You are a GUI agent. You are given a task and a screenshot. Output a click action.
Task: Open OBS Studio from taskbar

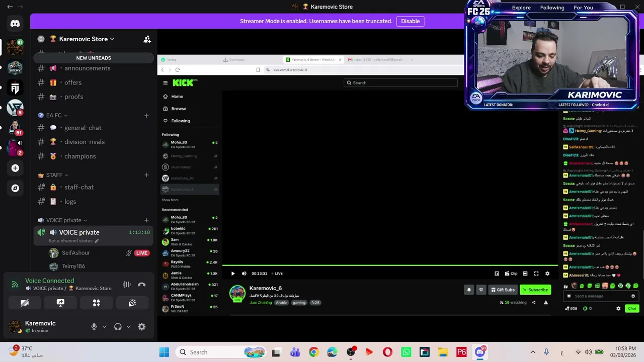(x=351, y=352)
